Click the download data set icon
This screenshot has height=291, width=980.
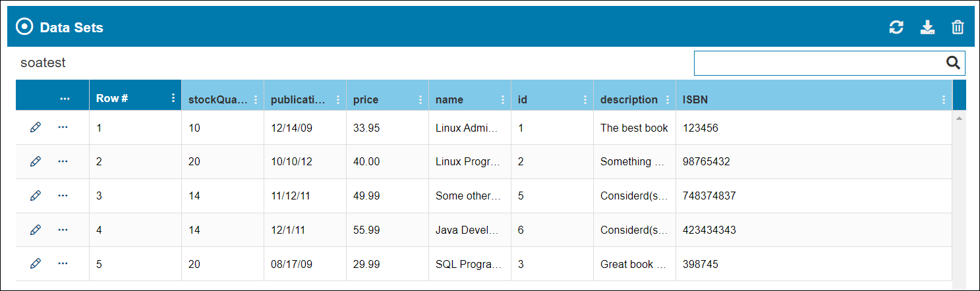[x=927, y=27]
